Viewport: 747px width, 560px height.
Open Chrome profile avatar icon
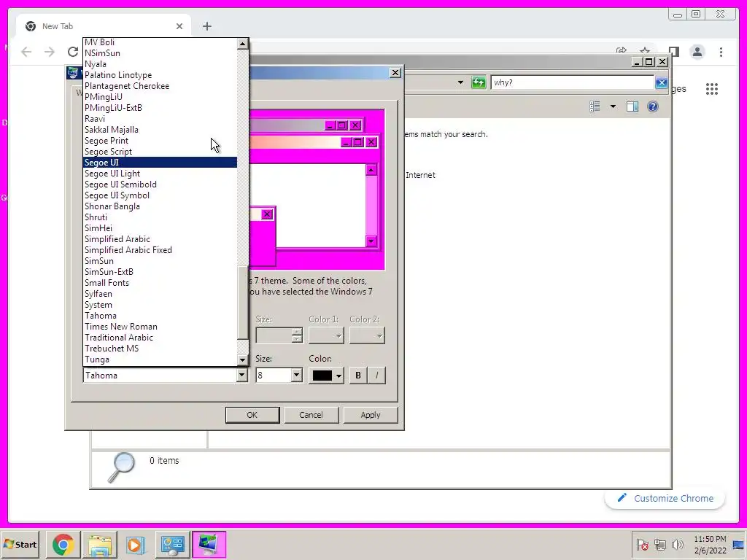pos(697,52)
